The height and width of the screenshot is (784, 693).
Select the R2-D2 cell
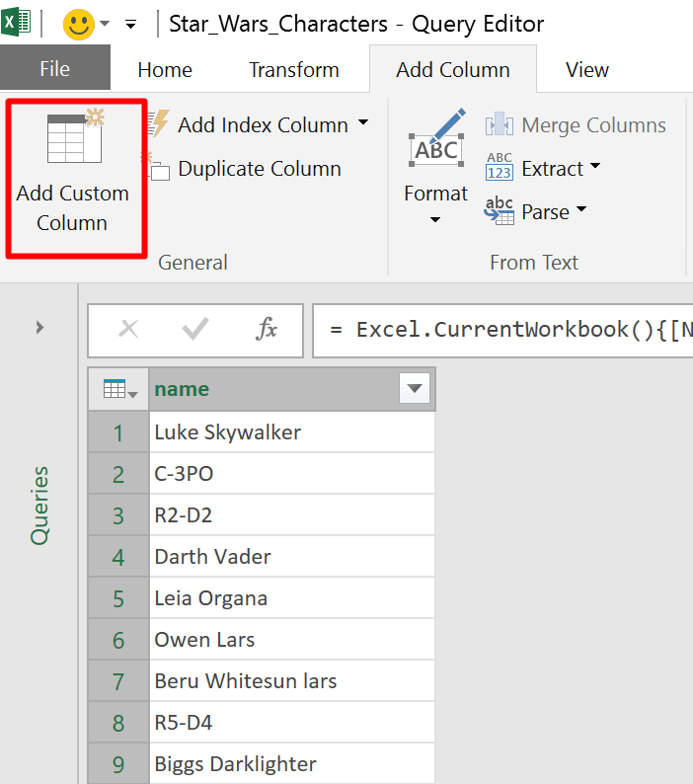click(x=292, y=515)
